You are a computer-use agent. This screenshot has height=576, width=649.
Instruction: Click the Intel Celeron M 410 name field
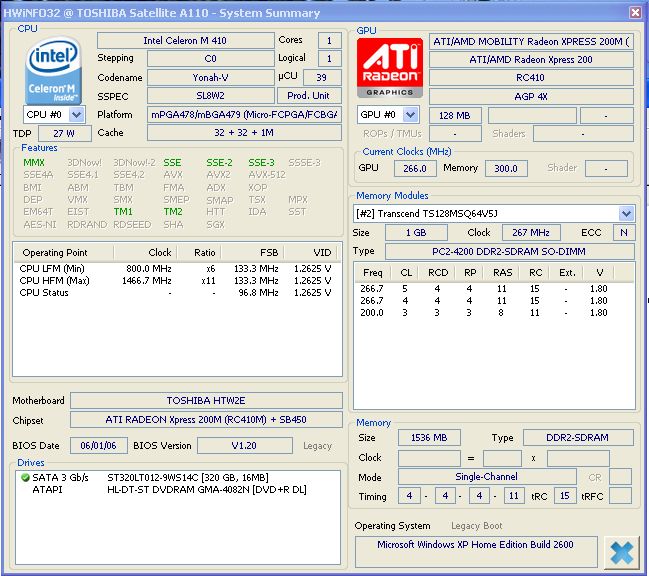coord(185,41)
